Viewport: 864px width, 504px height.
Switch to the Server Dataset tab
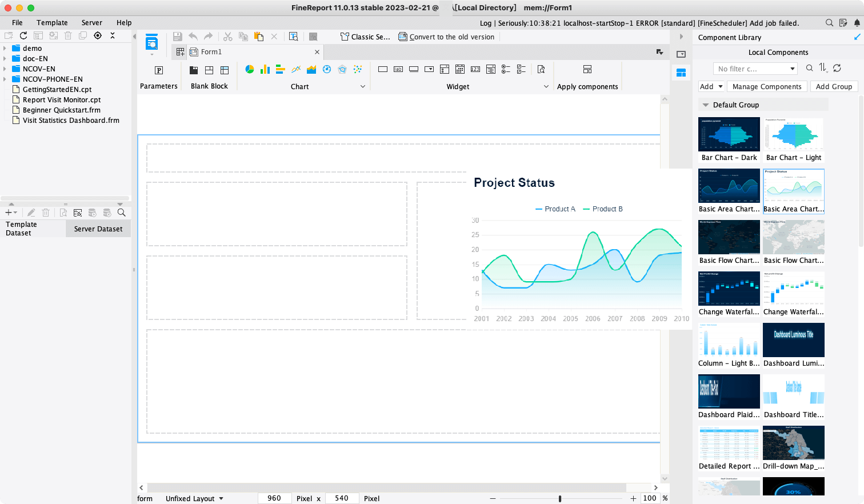[98, 228]
